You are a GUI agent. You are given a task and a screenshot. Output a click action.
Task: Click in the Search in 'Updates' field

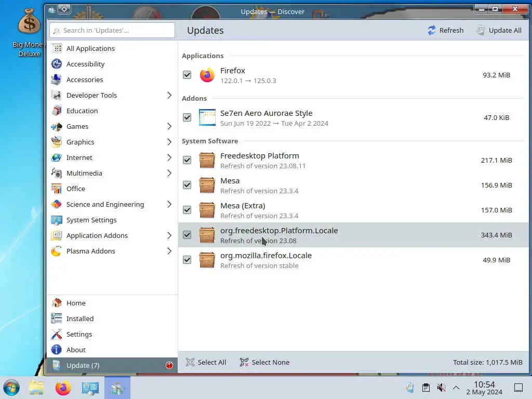tap(112, 30)
